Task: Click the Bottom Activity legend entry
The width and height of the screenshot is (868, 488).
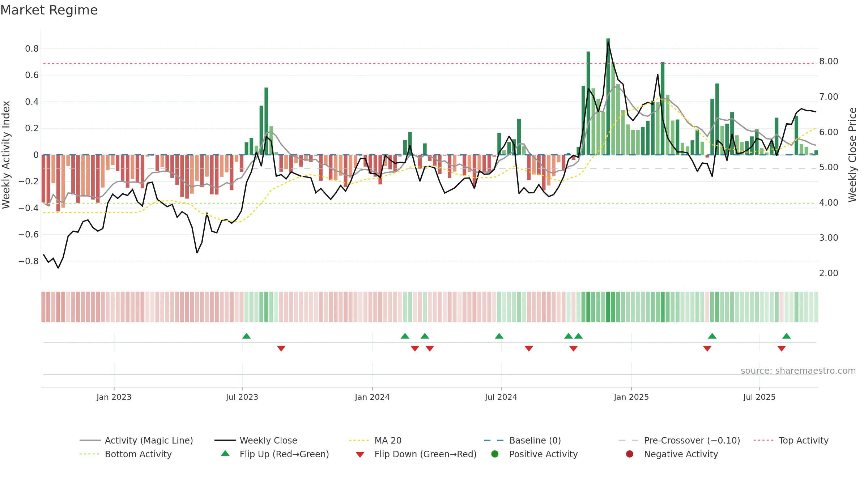Action: (125, 454)
